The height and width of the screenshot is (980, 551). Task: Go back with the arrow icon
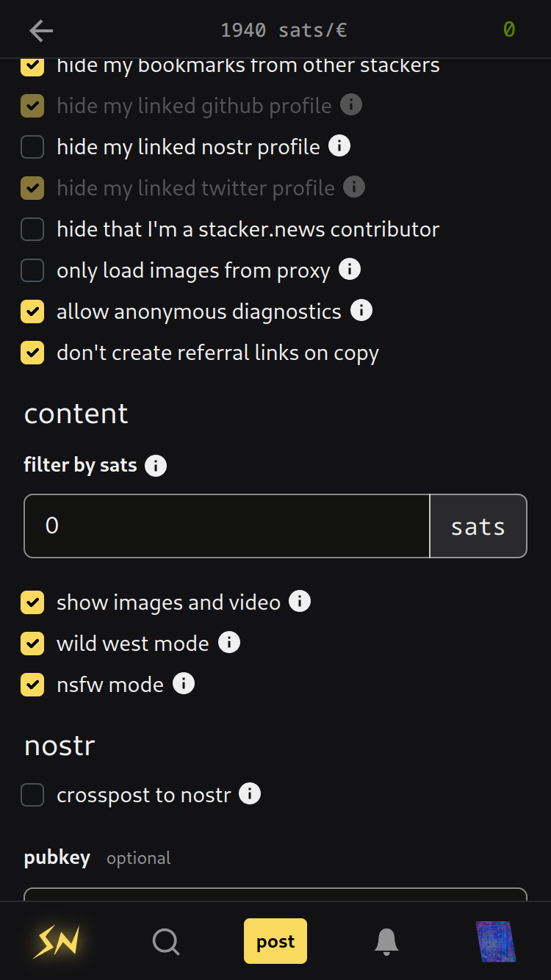point(41,30)
